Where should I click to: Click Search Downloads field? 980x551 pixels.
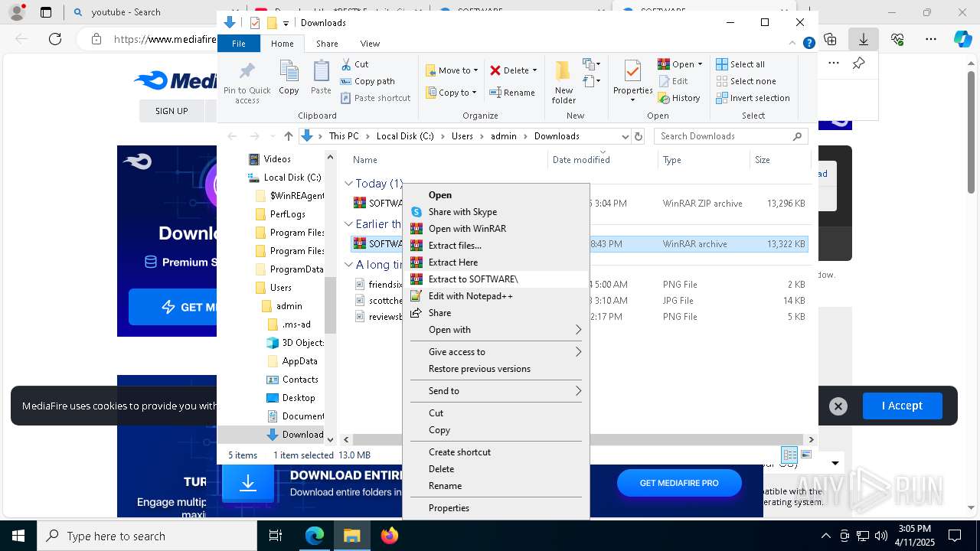point(731,136)
